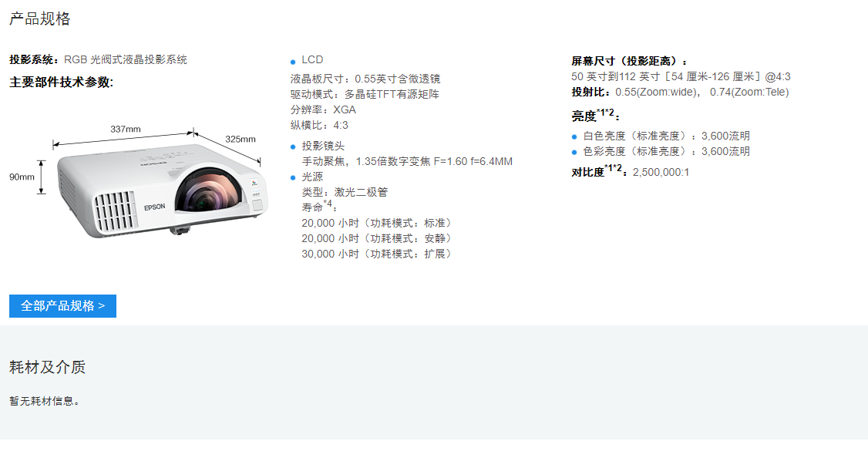The width and height of the screenshot is (868, 458).
Task: Click the 投射比 zoom ratio line
Action: tap(680, 92)
